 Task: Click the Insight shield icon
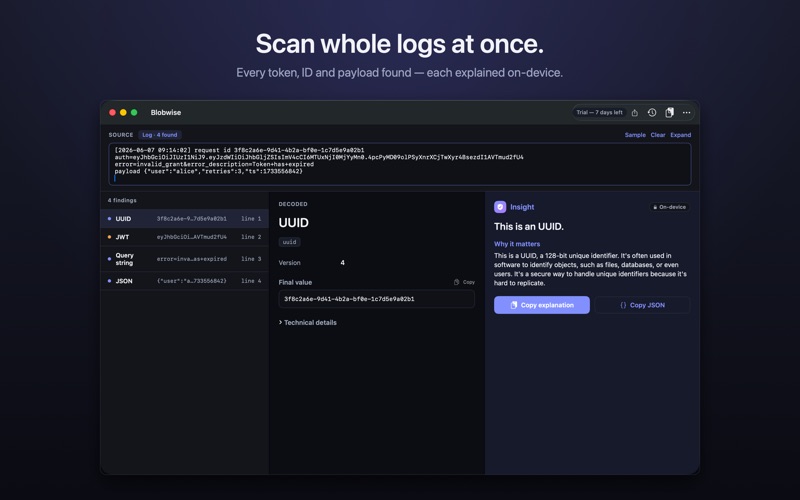point(500,207)
